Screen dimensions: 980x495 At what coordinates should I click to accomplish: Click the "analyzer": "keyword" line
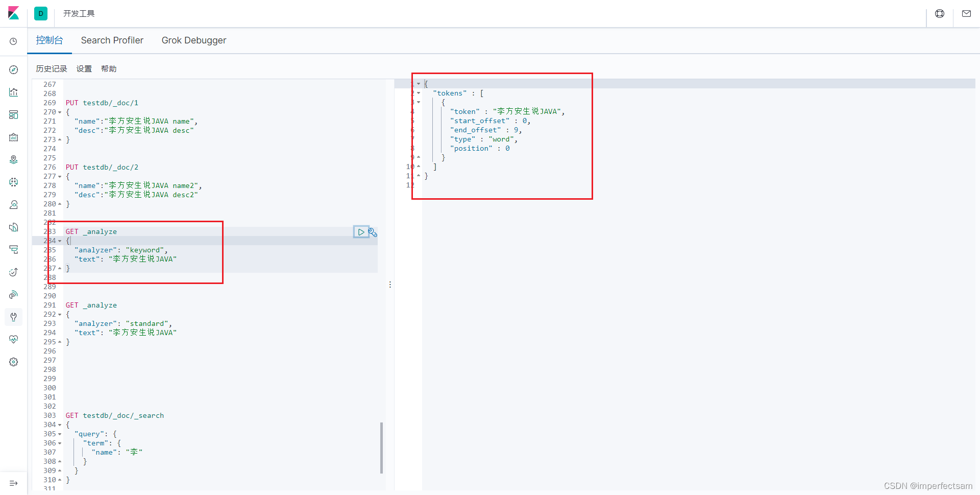121,250
